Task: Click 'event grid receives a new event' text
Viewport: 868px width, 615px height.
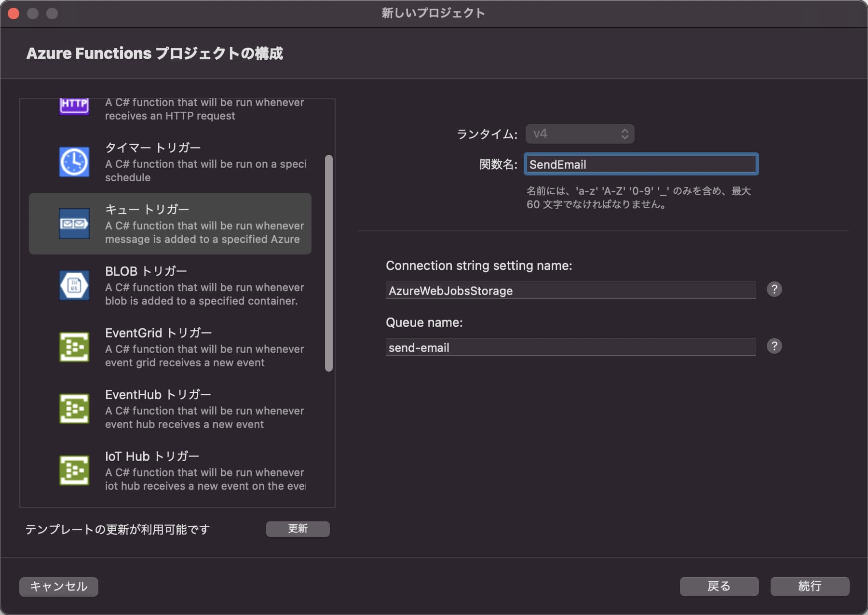Action: coord(185,363)
